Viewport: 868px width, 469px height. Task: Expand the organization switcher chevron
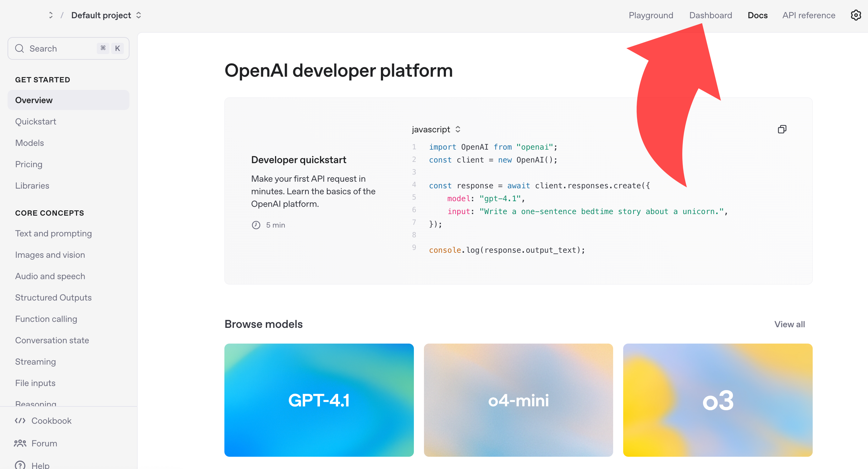[51, 15]
